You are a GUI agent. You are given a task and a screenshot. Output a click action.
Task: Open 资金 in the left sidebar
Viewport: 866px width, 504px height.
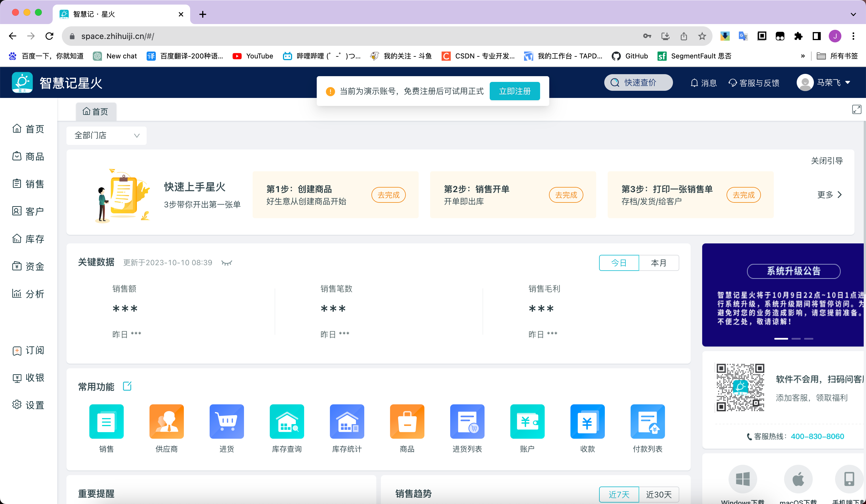point(29,266)
